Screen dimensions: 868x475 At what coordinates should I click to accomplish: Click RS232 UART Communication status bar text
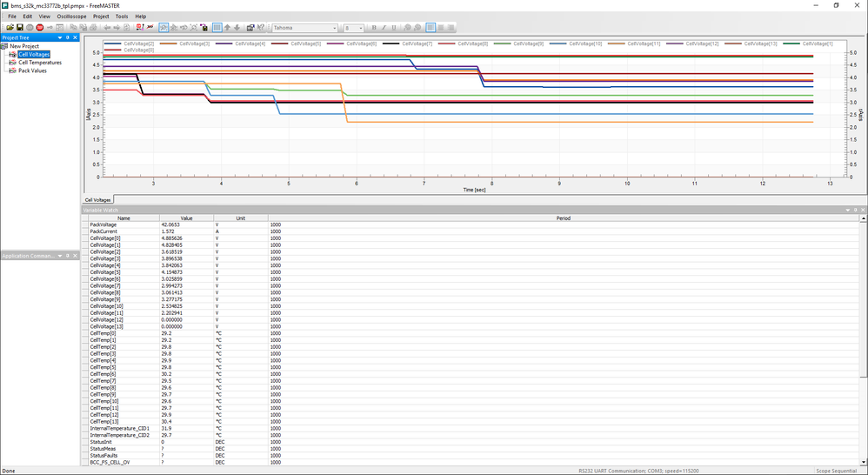point(638,471)
